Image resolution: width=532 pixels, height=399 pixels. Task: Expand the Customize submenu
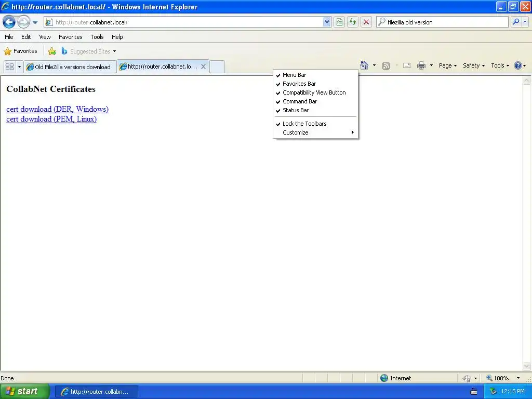pyautogui.click(x=315, y=132)
